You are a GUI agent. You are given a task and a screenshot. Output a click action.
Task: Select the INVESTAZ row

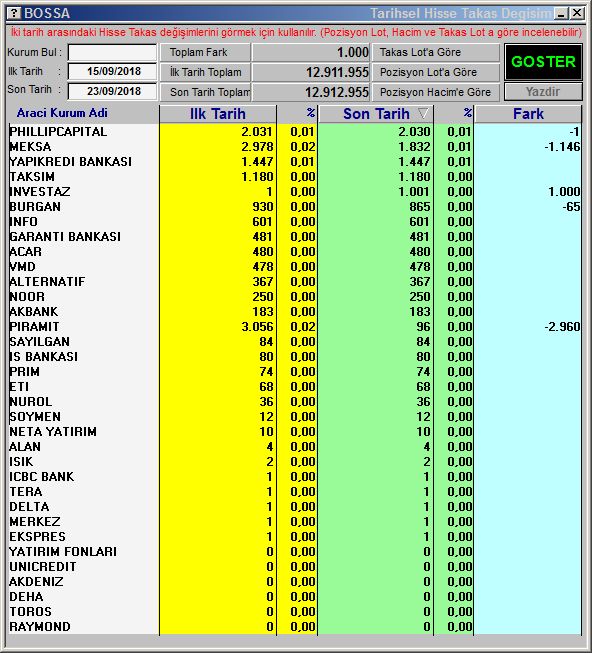[x=295, y=192]
